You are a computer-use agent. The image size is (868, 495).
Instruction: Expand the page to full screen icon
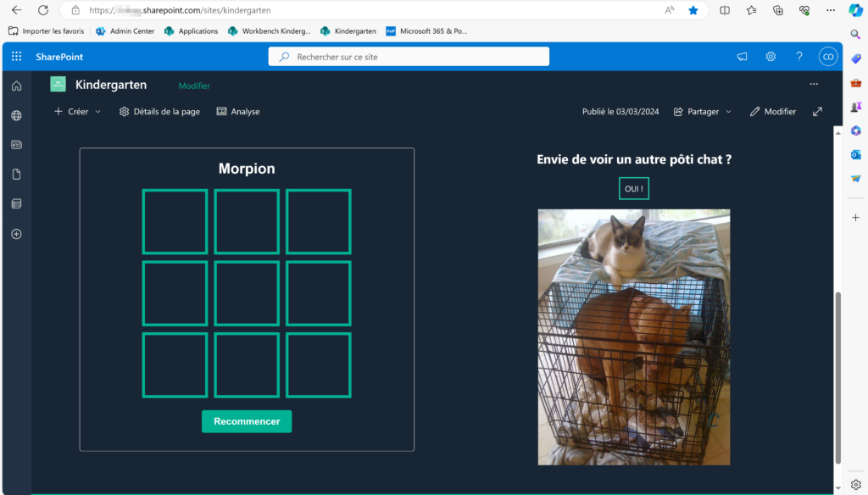tap(817, 111)
